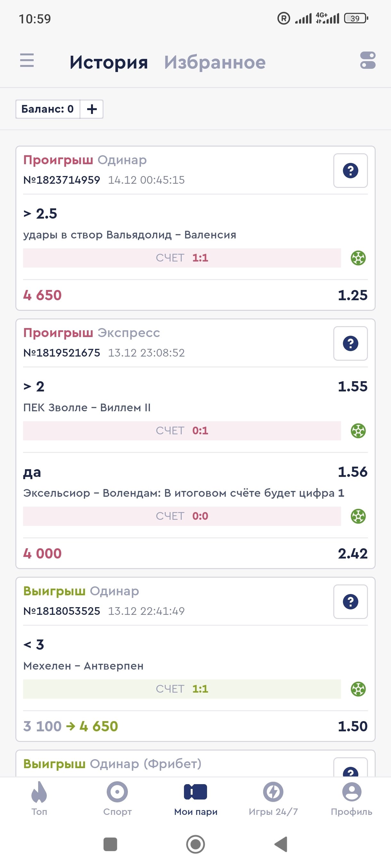Switch to the Избранное tab

pos(215,62)
